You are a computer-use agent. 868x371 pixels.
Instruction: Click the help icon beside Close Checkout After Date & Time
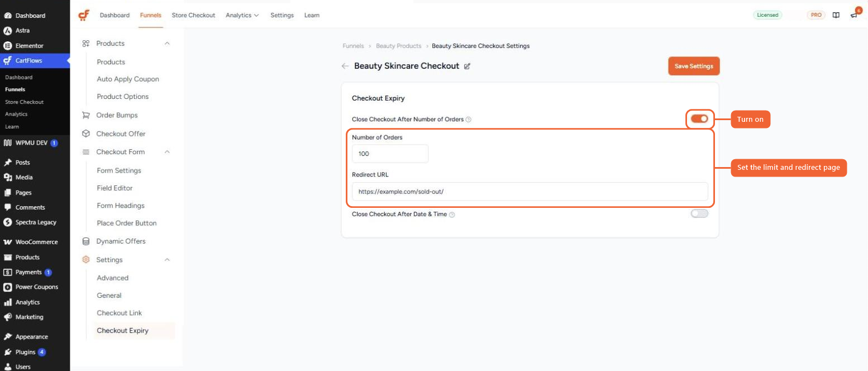pos(452,215)
